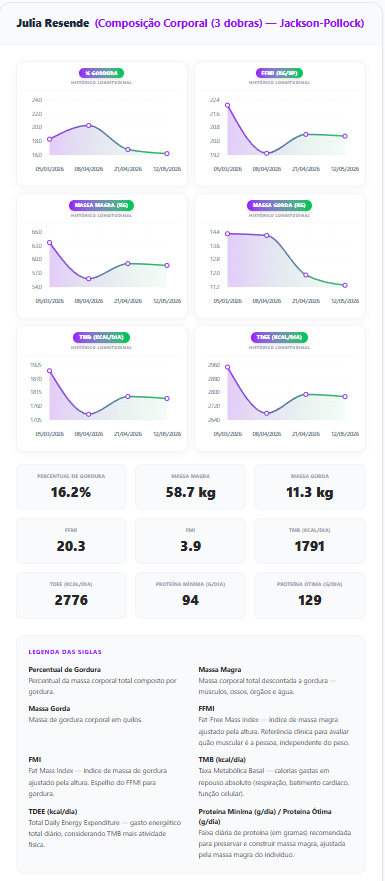Select the 05/03/2026 point in % Gordura chart
This screenshot has width=385, height=881.
click(x=49, y=139)
